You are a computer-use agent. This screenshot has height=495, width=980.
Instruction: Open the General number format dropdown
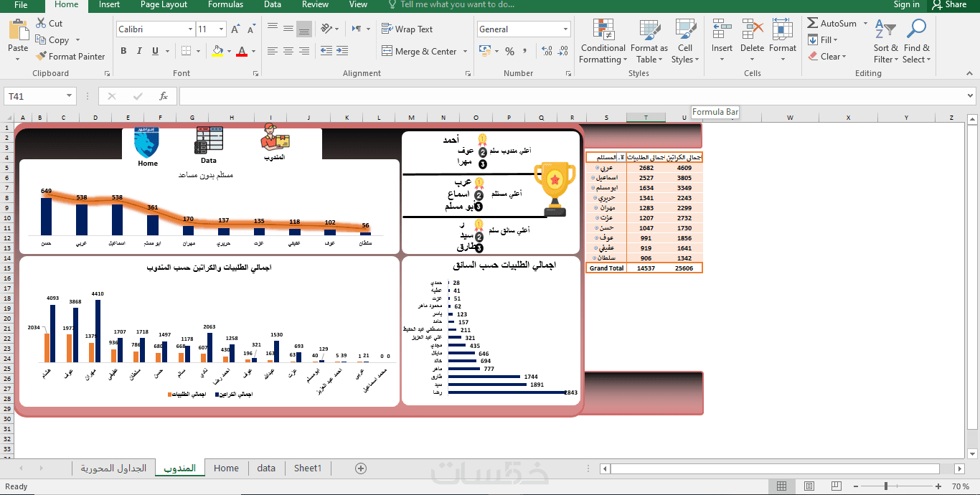[565, 29]
